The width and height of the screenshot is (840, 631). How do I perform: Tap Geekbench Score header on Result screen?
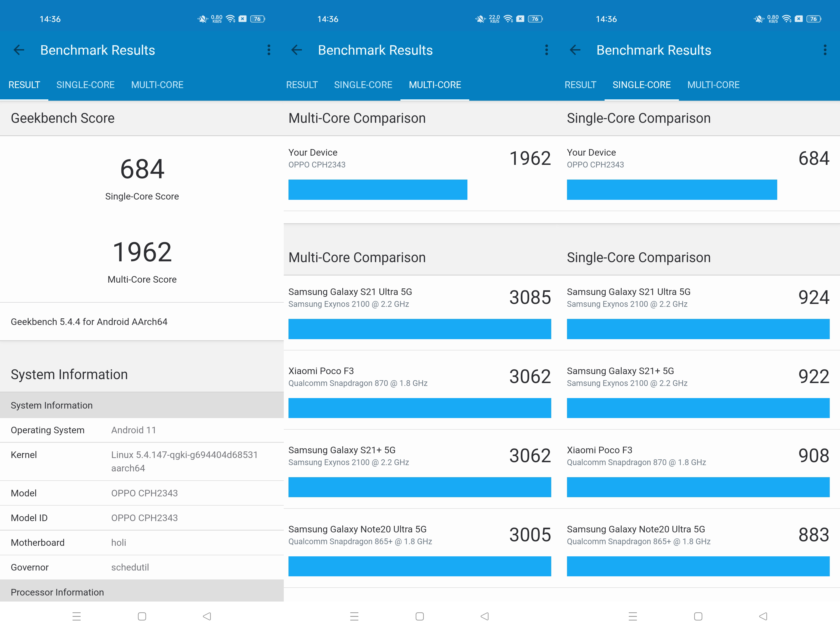63,118
